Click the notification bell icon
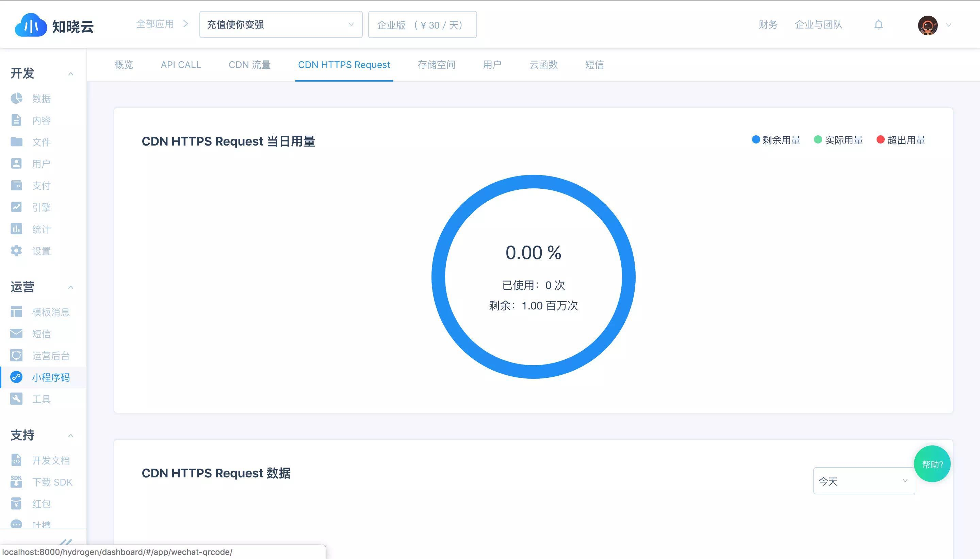 pos(878,25)
